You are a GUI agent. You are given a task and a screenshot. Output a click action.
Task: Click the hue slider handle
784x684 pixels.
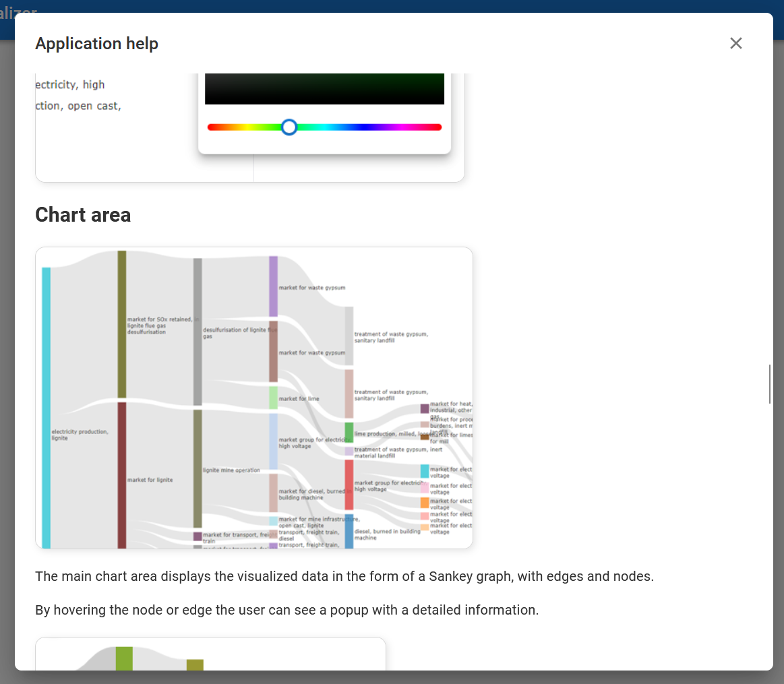(x=289, y=127)
